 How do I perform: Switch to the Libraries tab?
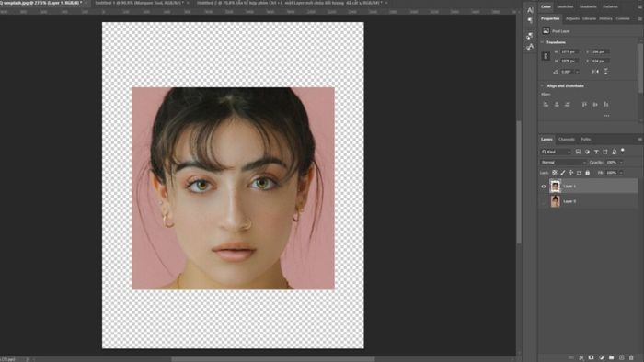589,19
